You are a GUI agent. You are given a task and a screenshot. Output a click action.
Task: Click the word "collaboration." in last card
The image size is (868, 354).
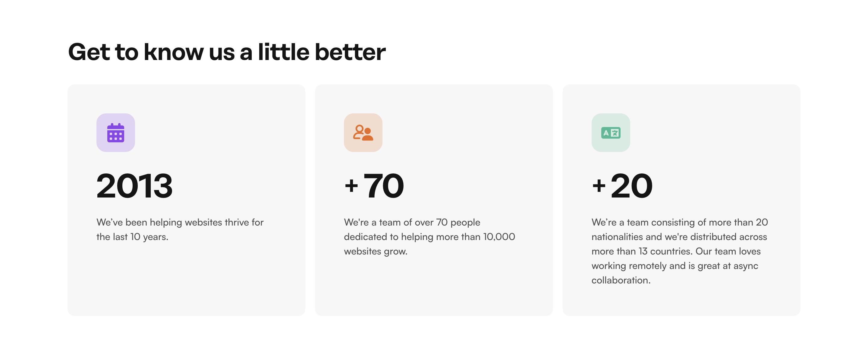(621, 280)
